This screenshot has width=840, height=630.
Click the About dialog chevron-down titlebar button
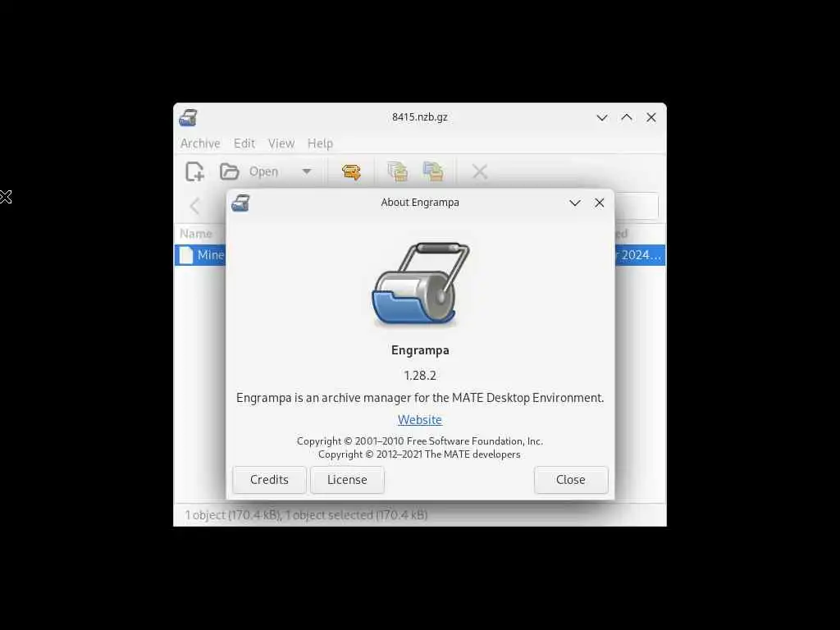pos(575,203)
